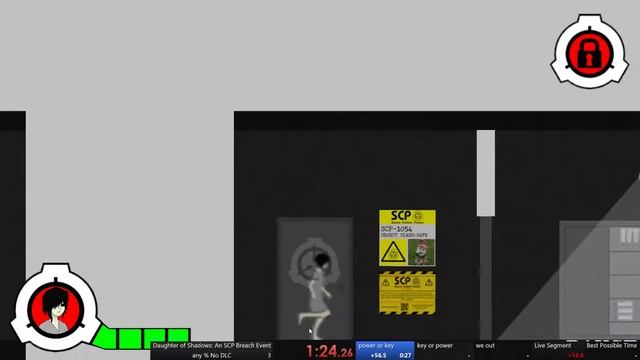Click the 'Live Segment' label
640x360 pixels.
click(x=553, y=346)
